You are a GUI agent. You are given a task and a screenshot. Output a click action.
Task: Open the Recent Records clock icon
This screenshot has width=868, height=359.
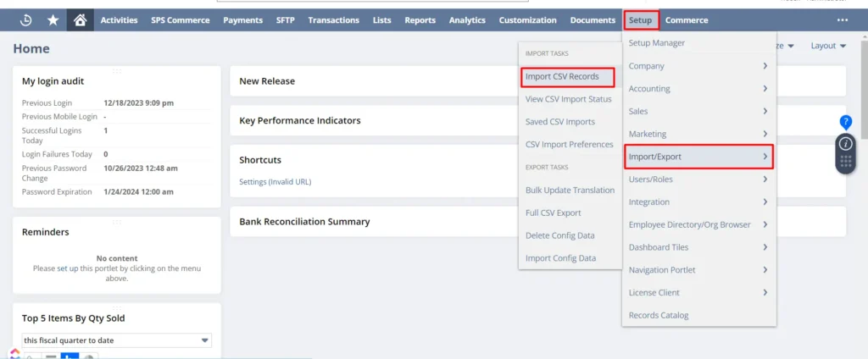pos(25,20)
